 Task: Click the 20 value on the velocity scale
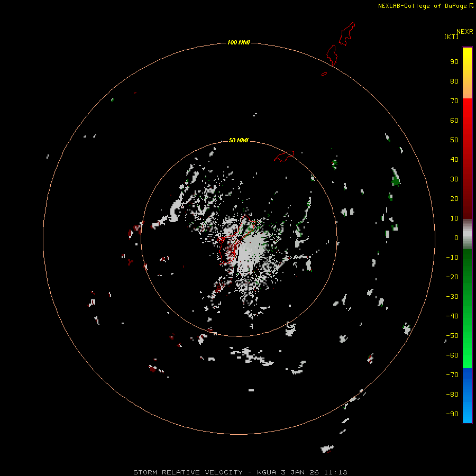pyautogui.click(x=454, y=198)
